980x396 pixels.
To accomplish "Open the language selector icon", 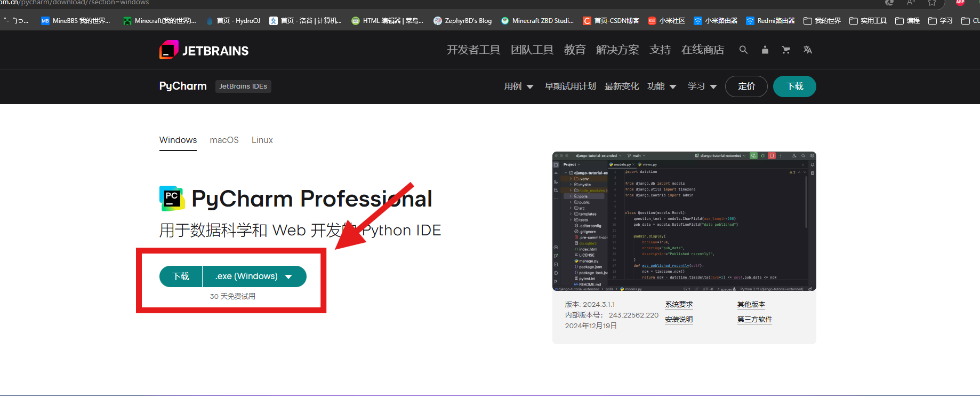I will (x=808, y=50).
